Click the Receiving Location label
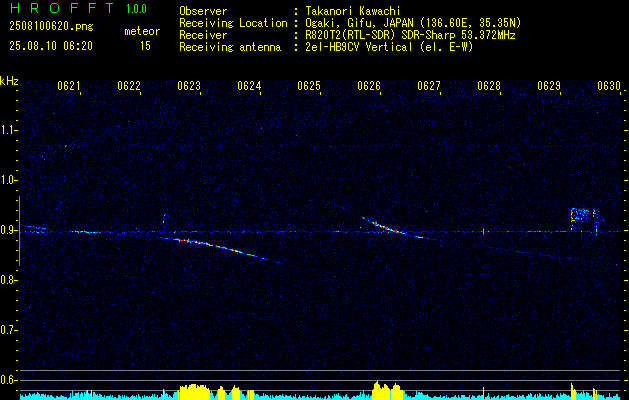Screen dimensions: 629x400 click(233, 23)
